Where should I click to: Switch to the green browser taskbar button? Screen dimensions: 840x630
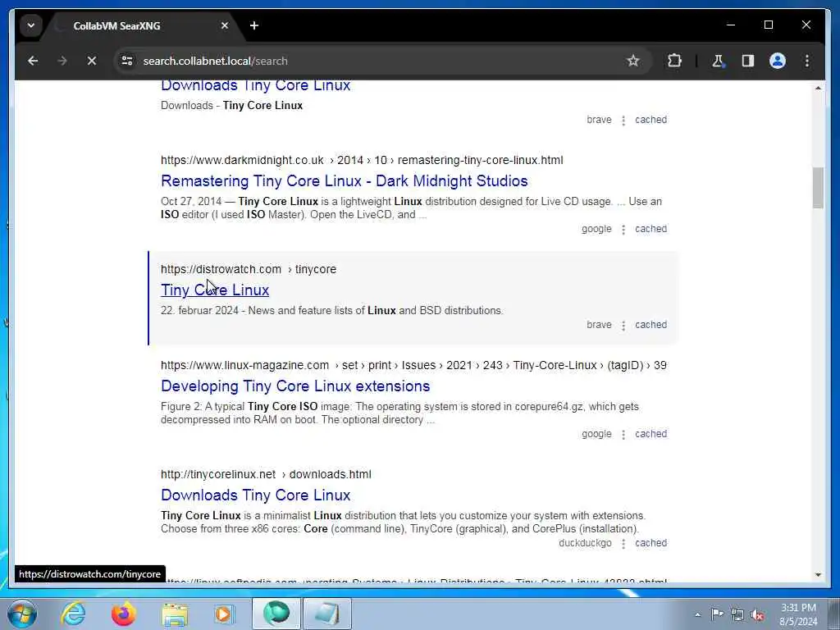[x=276, y=614]
